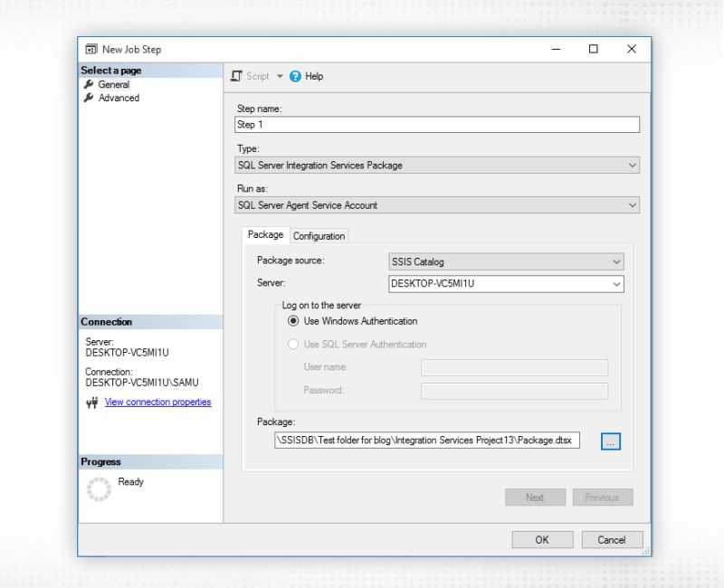This screenshot has height=588, width=724.
Task: Click the New Job Step title bar icon
Action: click(x=91, y=49)
